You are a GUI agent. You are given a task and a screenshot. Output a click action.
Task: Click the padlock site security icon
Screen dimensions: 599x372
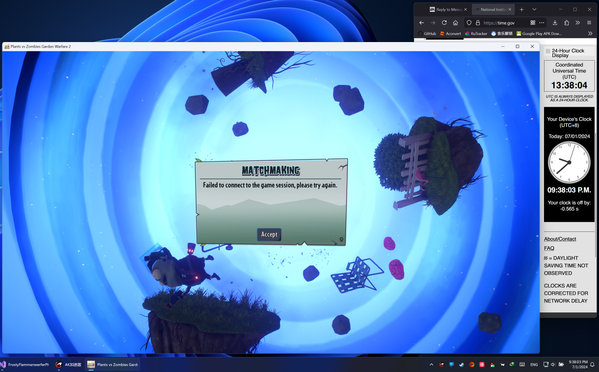(x=478, y=23)
